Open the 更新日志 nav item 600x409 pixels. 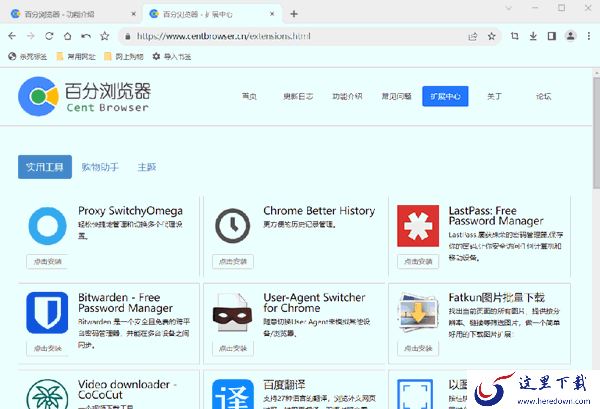coord(298,96)
